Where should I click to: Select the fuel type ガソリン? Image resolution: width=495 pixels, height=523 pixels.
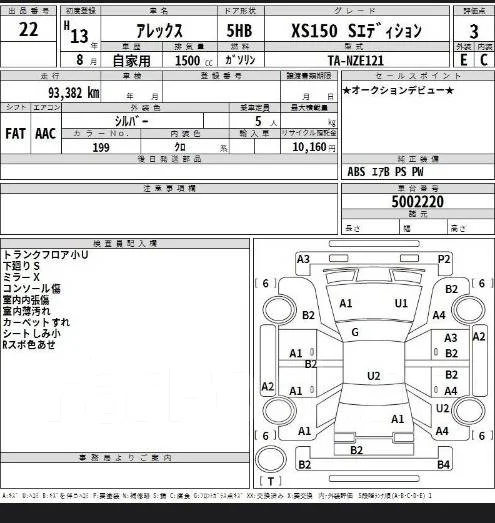(240, 60)
